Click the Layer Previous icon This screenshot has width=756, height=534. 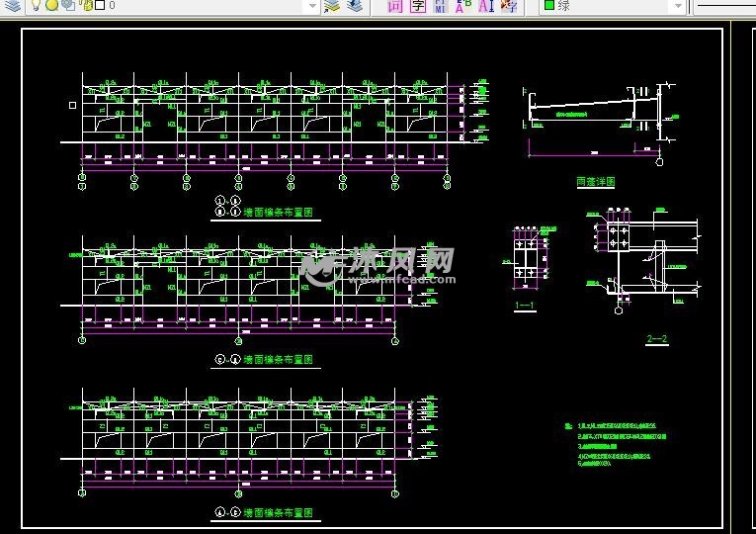(353, 6)
